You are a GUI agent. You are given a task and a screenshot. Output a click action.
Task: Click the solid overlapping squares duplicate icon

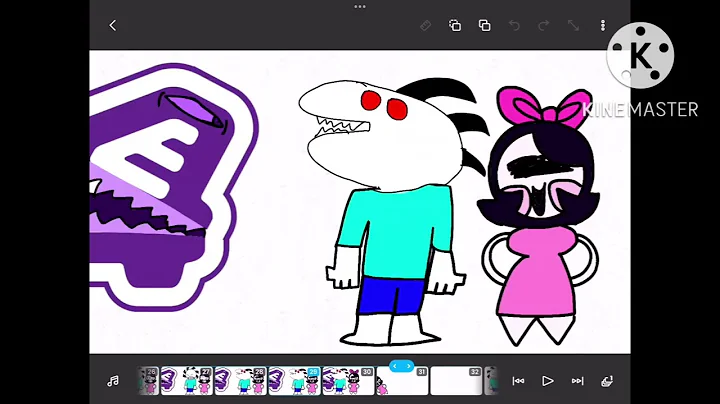[484, 25]
